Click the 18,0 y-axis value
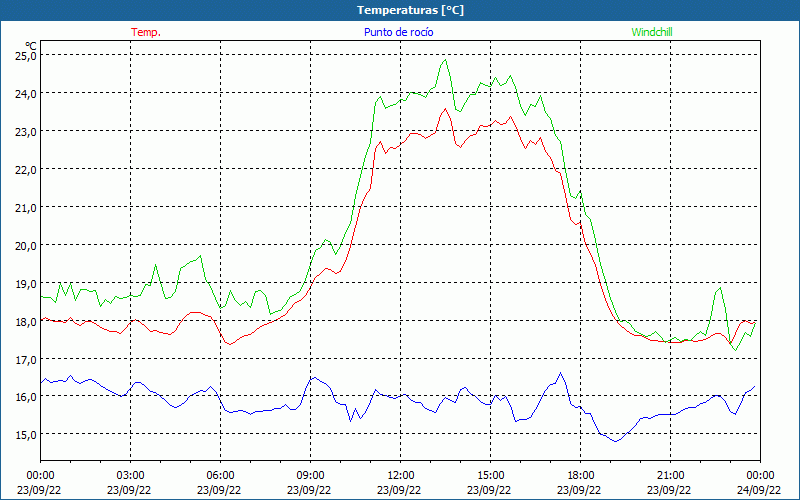The image size is (800, 500). [x=26, y=321]
